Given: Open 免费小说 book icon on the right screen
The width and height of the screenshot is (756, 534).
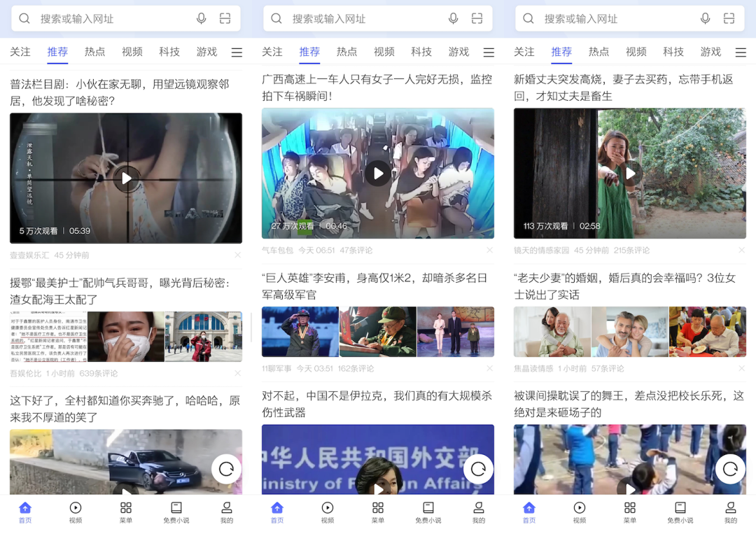Looking at the screenshot, I should (x=680, y=507).
